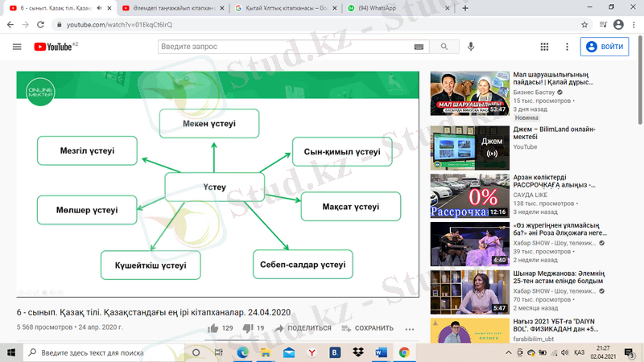Viewport: 644px width, 362px height.
Task: Start voice search with the microphone icon
Action: click(x=471, y=47)
